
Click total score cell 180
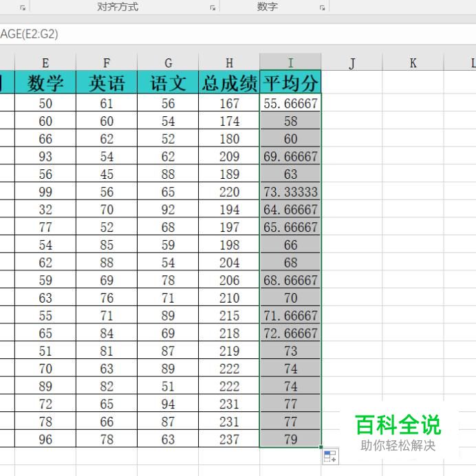229,138
